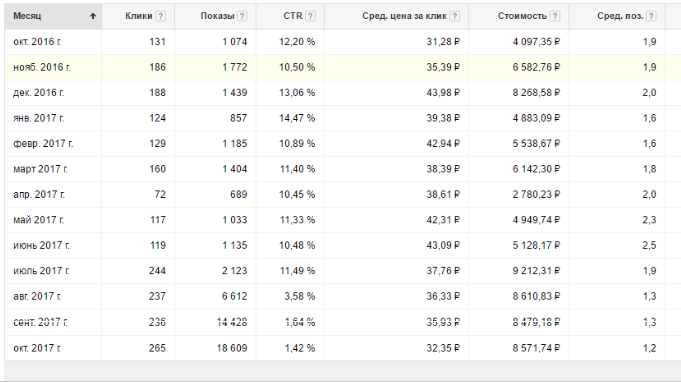Sort table by Клики column header
This screenshot has width=681, height=382.
pyautogui.click(x=139, y=16)
